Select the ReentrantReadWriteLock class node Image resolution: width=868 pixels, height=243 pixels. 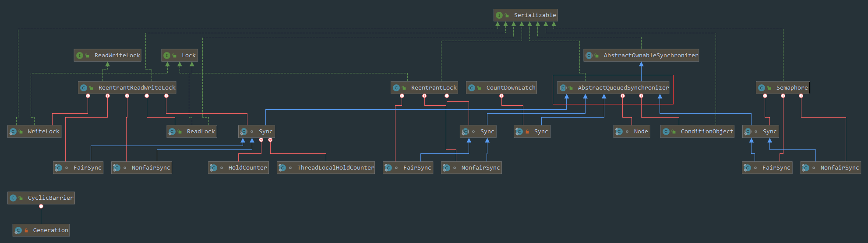[x=137, y=88]
